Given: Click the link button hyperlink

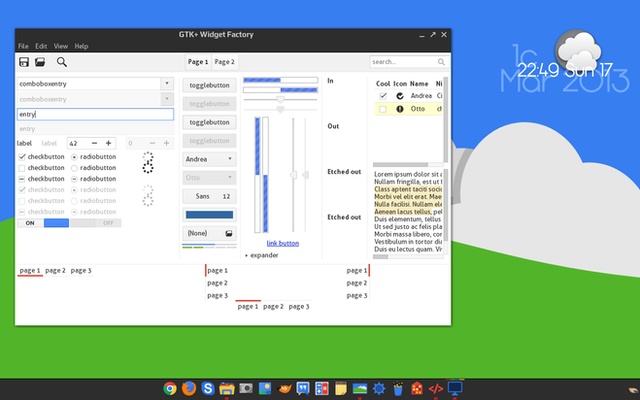Looking at the screenshot, I should coord(283,243).
